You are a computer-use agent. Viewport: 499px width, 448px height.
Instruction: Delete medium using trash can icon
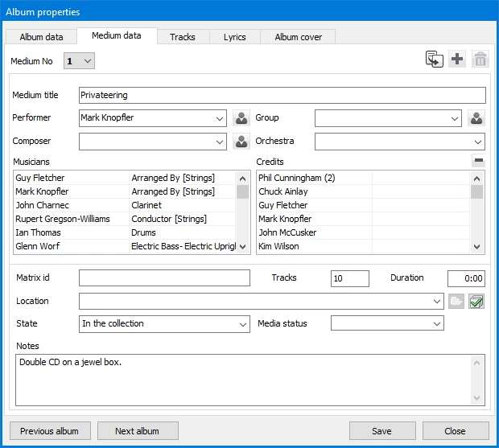click(480, 60)
